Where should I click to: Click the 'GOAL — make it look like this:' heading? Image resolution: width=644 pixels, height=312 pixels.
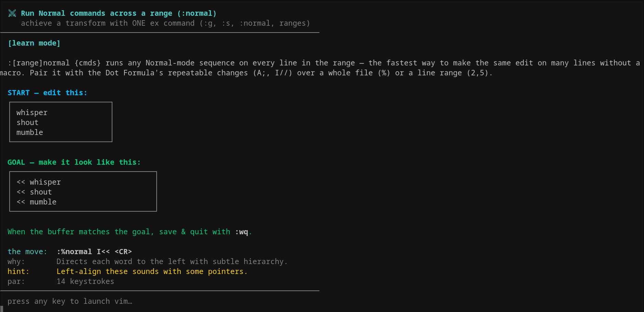pyautogui.click(x=74, y=162)
